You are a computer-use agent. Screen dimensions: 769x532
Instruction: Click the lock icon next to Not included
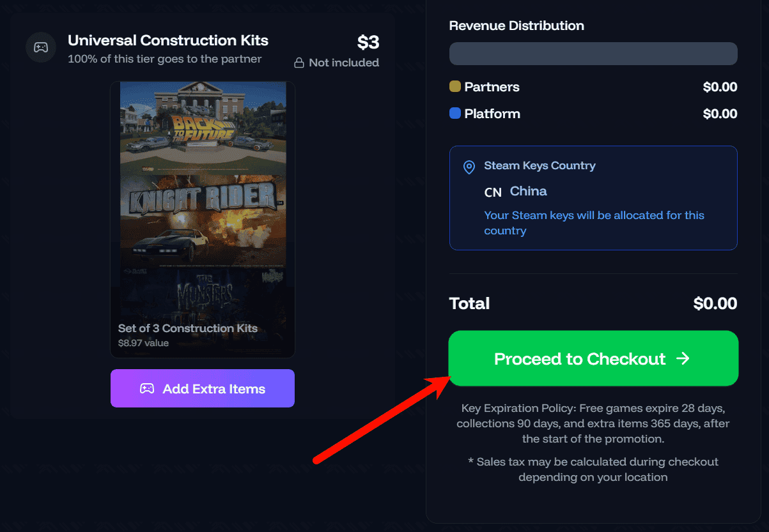point(299,63)
